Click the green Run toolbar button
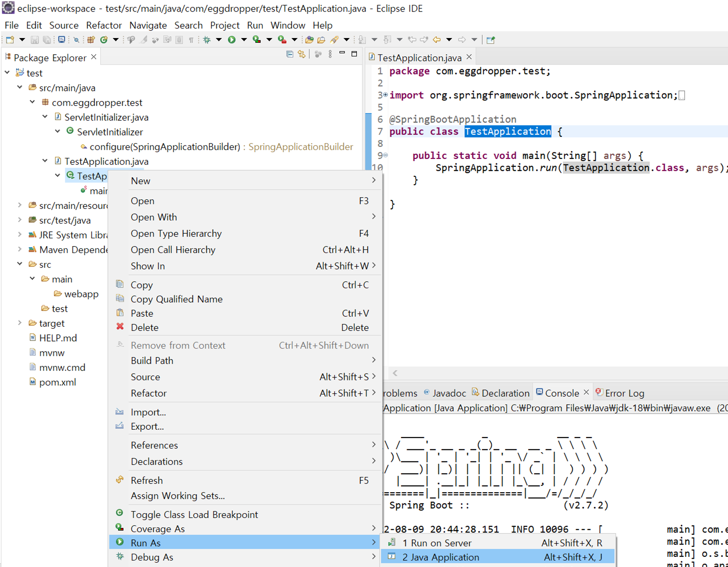728x567 pixels. click(x=232, y=40)
